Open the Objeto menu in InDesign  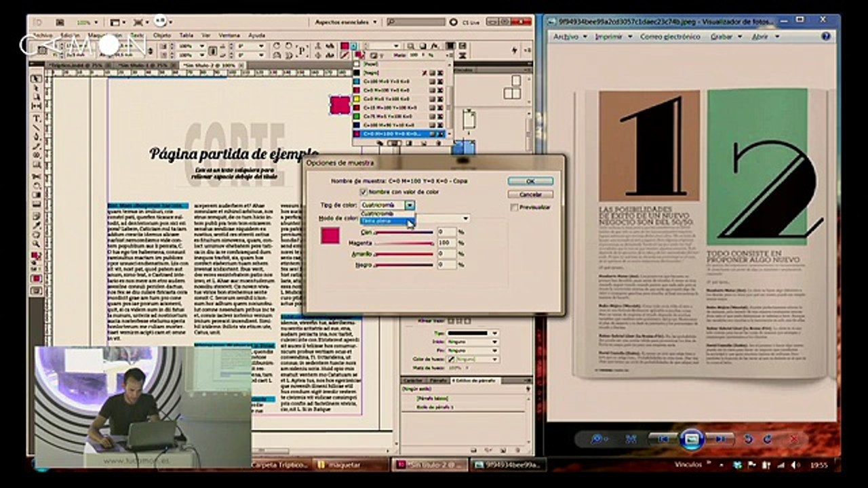point(162,35)
